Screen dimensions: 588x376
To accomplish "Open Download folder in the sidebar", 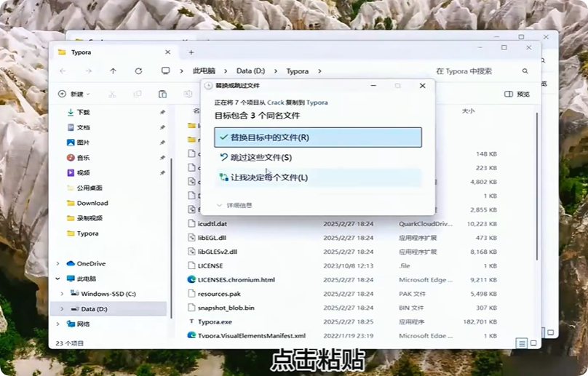I will (92, 203).
